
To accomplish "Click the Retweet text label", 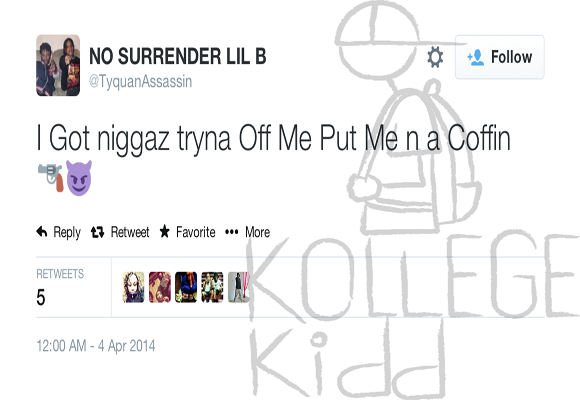I will (x=130, y=232).
